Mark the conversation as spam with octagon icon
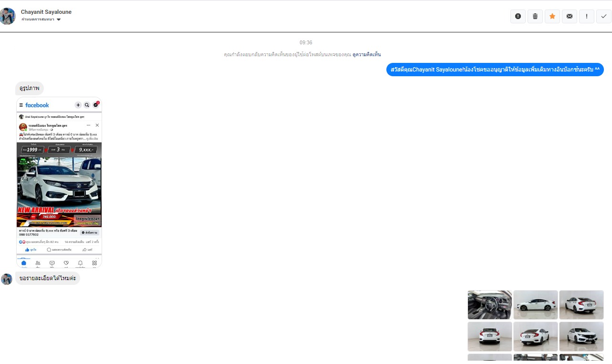Screen dimensions: 612x364 [518, 16]
